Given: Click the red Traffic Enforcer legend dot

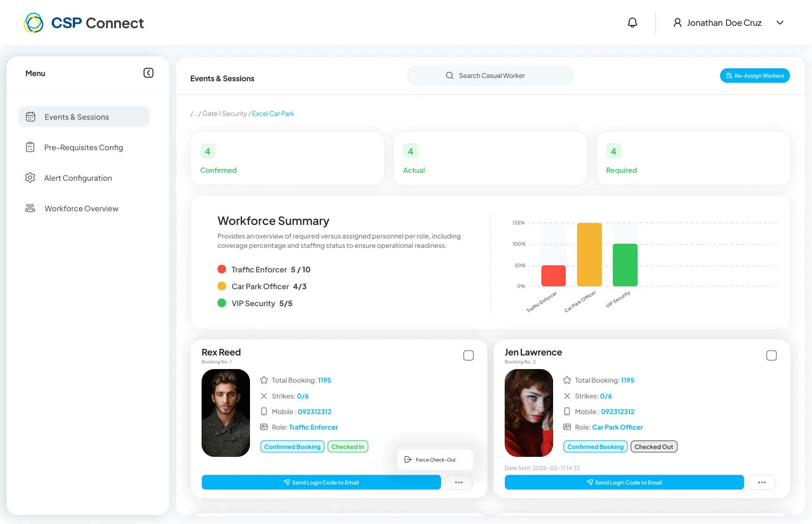Looking at the screenshot, I should pyautogui.click(x=222, y=269).
